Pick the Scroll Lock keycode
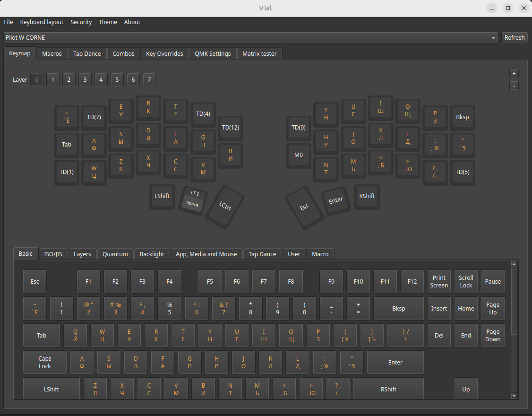Screen dimensions: 532x416 [x=466, y=282]
